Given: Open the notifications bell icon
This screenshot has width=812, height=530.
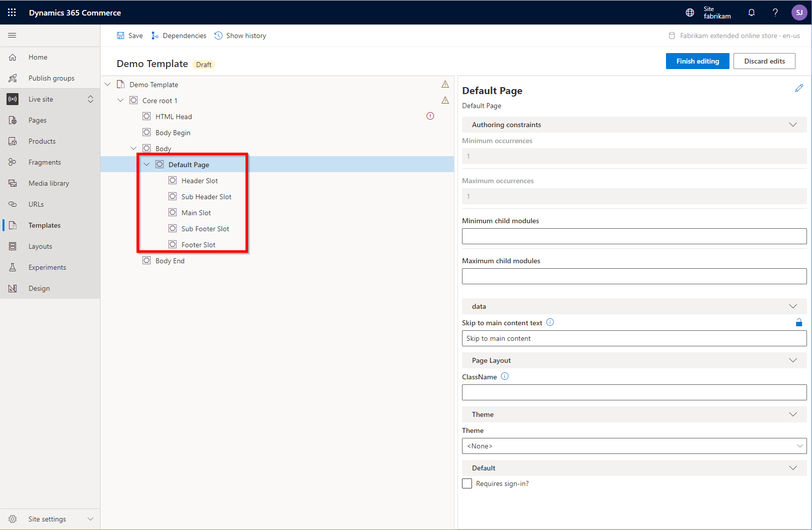Looking at the screenshot, I should pyautogui.click(x=751, y=12).
